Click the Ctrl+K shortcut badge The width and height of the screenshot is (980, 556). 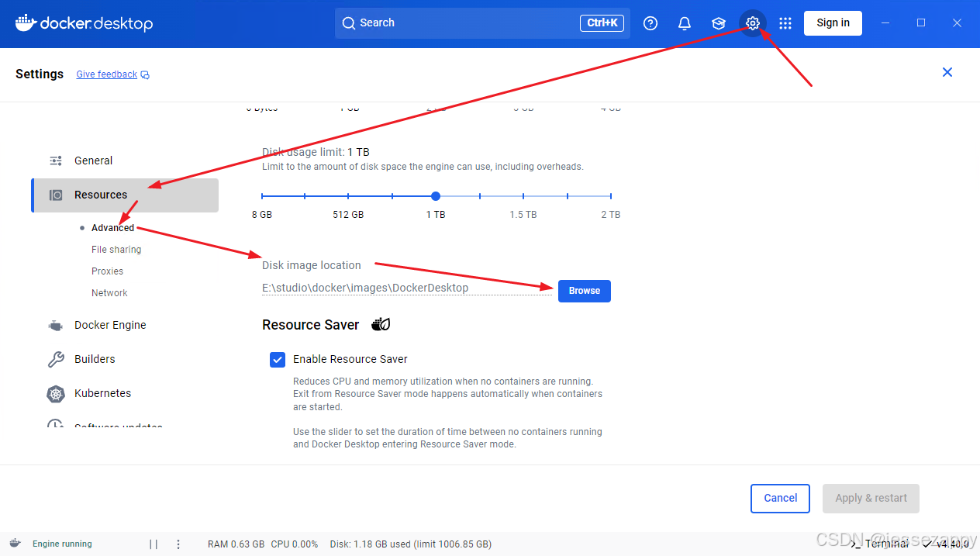602,23
